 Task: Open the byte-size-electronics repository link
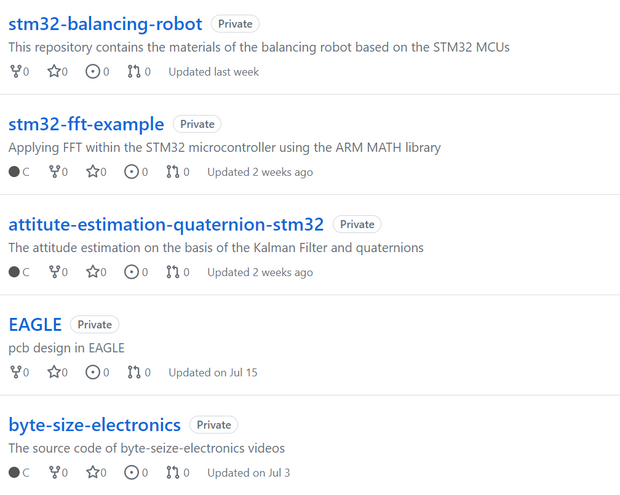coord(94,424)
